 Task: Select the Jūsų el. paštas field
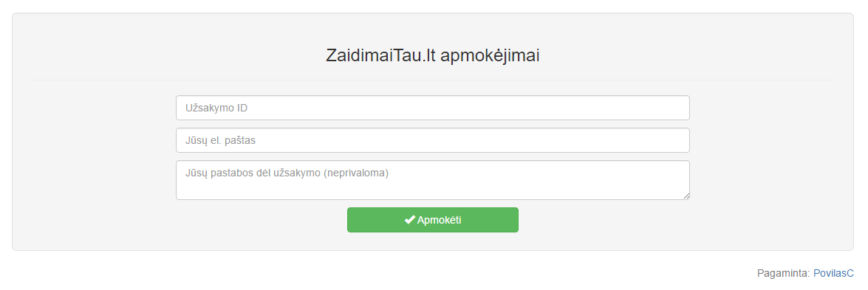[x=432, y=140]
